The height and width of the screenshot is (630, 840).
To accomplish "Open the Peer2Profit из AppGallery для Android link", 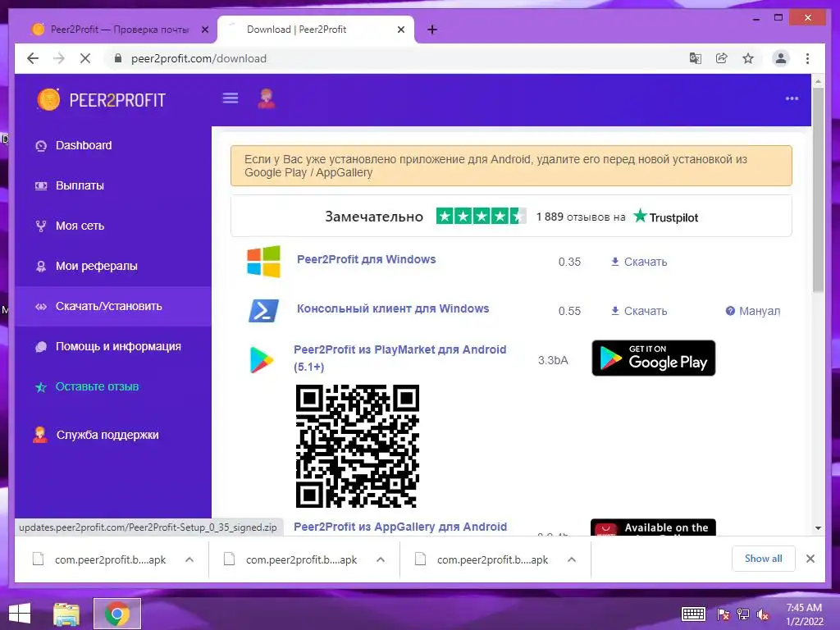I will [x=400, y=527].
